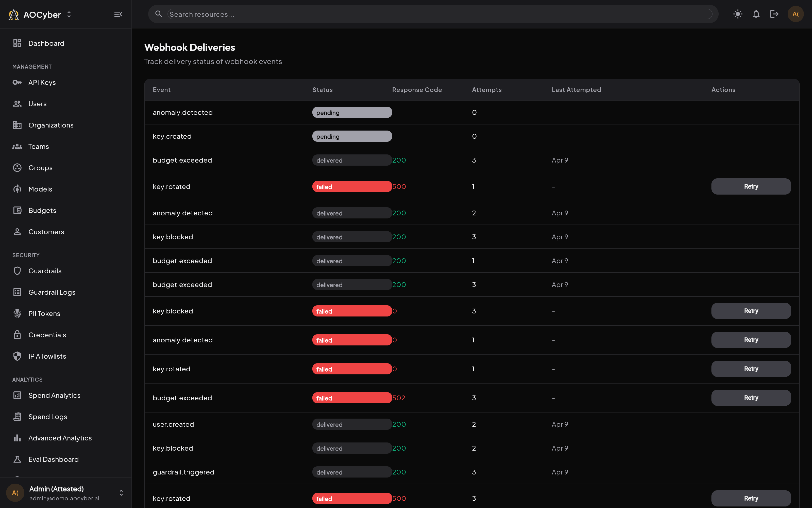812x508 pixels.
Task: Click the Models icon
Action: point(17,189)
